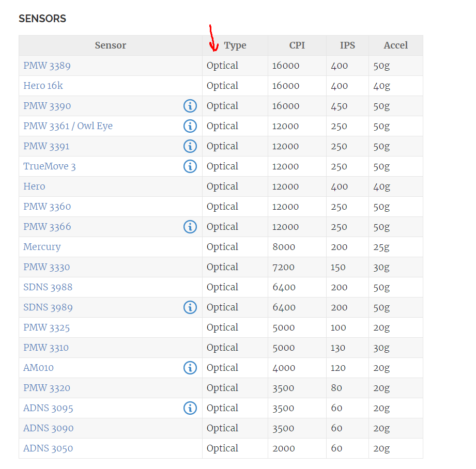Click the 4000 CPI value for AM010
The height and width of the screenshot is (469, 476).
[284, 368]
